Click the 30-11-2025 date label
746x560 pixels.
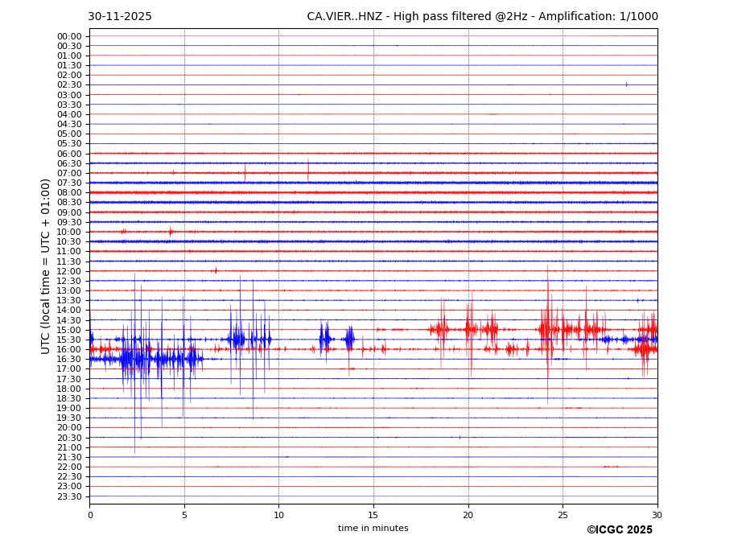[x=120, y=17]
